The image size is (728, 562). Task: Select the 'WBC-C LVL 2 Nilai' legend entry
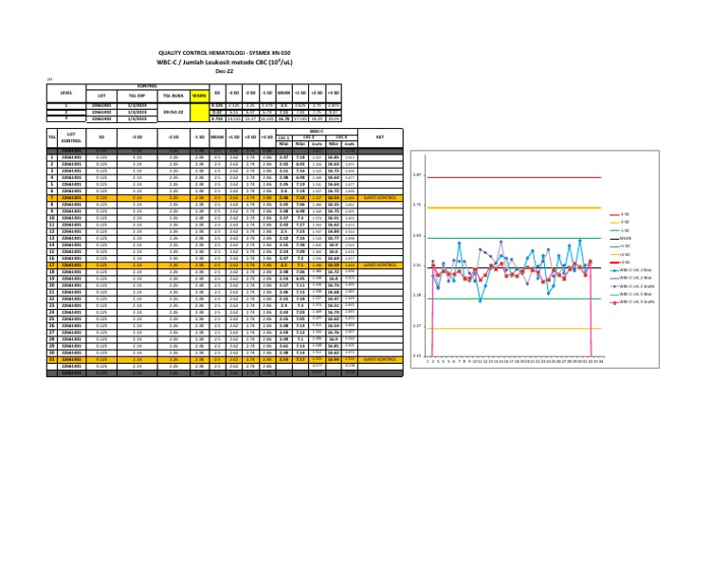(630, 279)
